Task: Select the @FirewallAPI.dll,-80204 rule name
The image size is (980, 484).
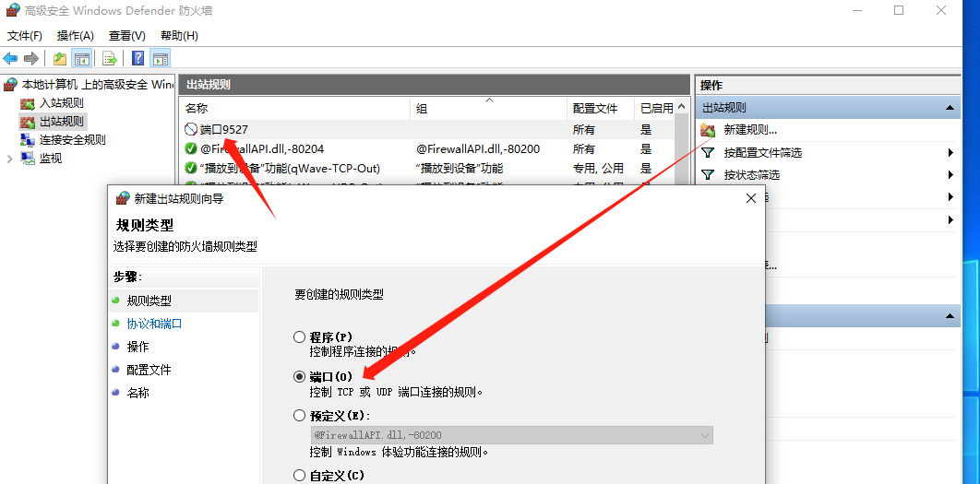Action: click(262, 148)
